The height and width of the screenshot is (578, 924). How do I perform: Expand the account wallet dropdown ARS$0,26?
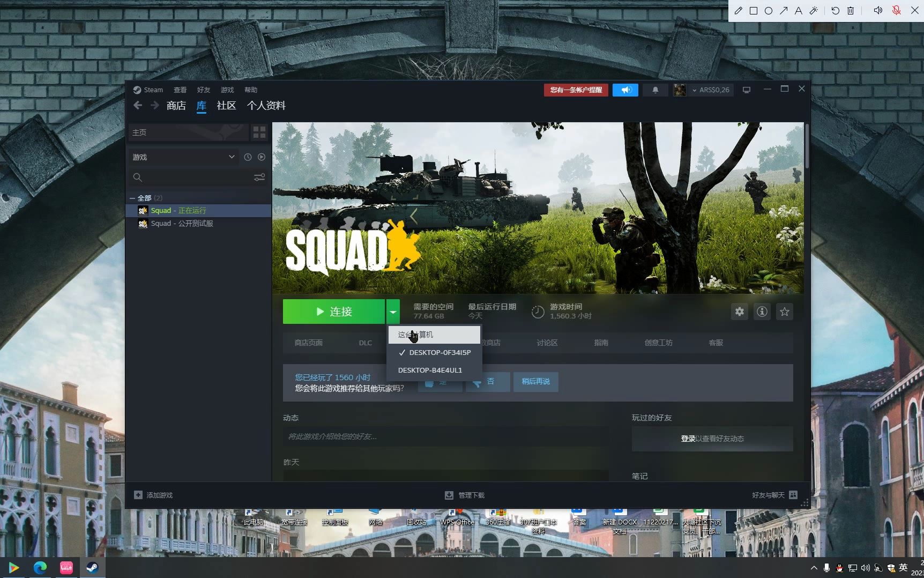tap(711, 90)
